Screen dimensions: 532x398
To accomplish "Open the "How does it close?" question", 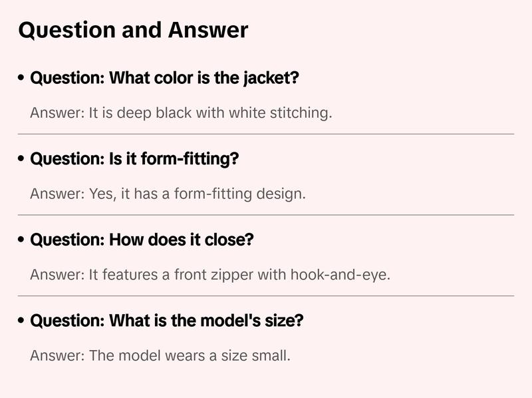I will (x=142, y=240).
